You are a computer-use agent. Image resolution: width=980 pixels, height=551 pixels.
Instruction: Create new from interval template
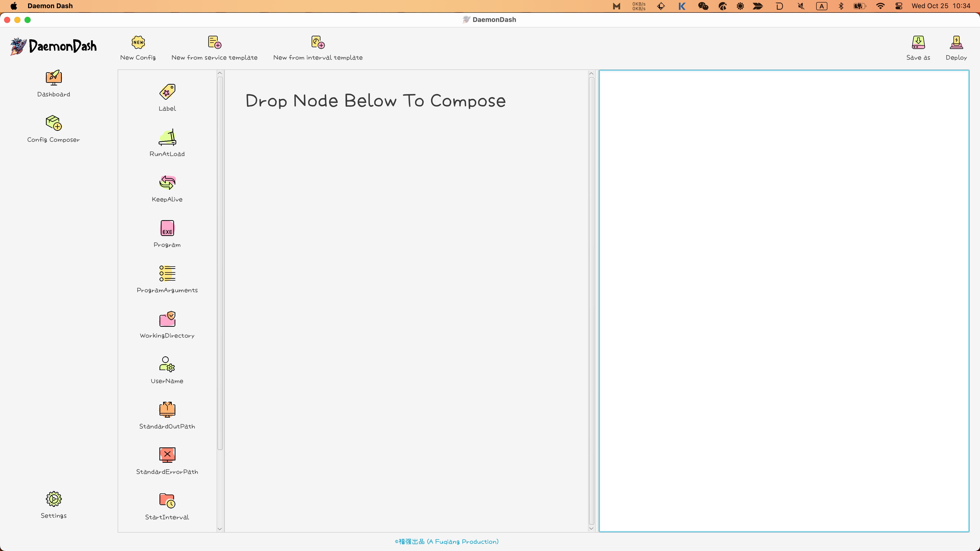coord(318,48)
